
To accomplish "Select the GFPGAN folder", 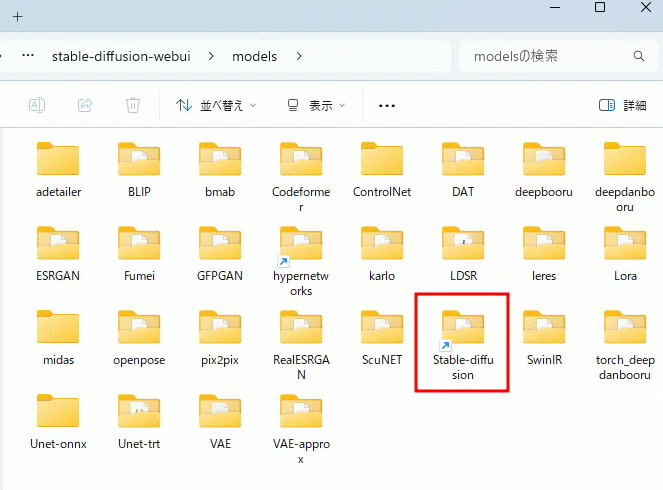I will click(x=220, y=255).
